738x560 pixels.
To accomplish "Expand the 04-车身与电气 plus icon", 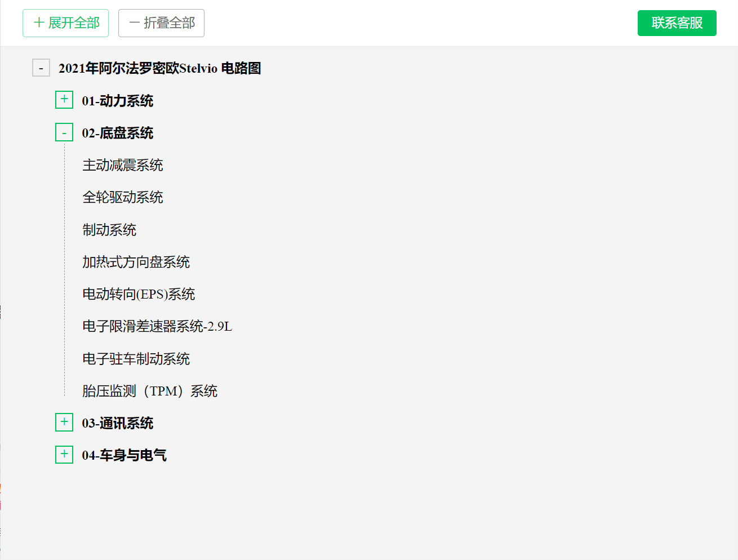I will point(64,454).
